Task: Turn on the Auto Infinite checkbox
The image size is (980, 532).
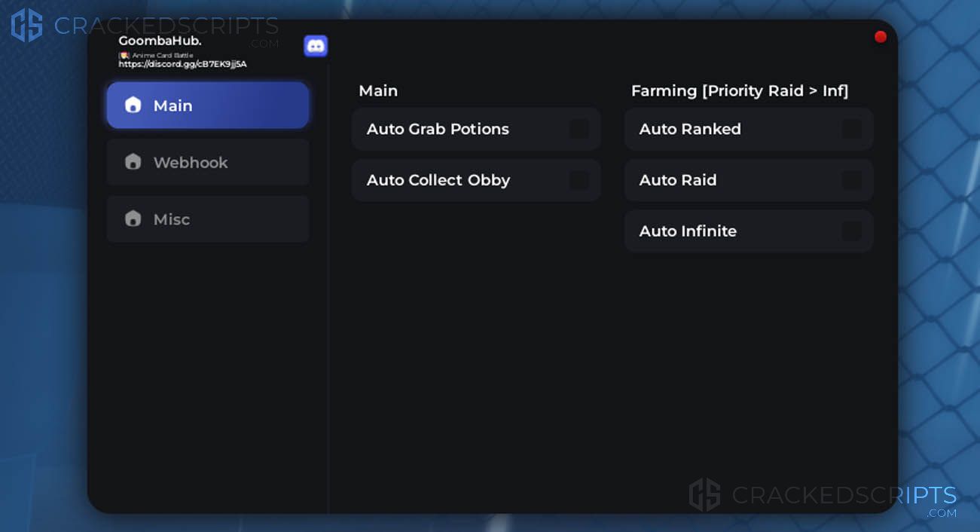Action: 852,231
